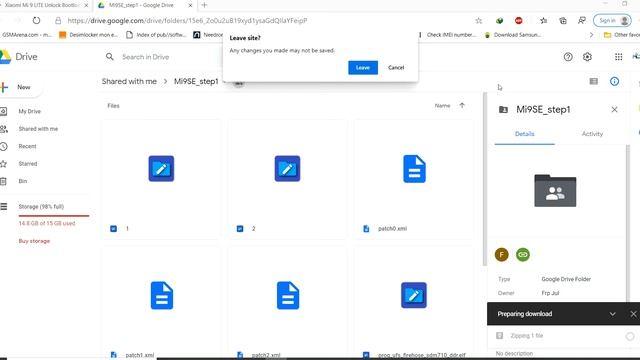Switch to Xiaomi Mi 9 LITE tab
640x360 pixels.
coord(43,5)
